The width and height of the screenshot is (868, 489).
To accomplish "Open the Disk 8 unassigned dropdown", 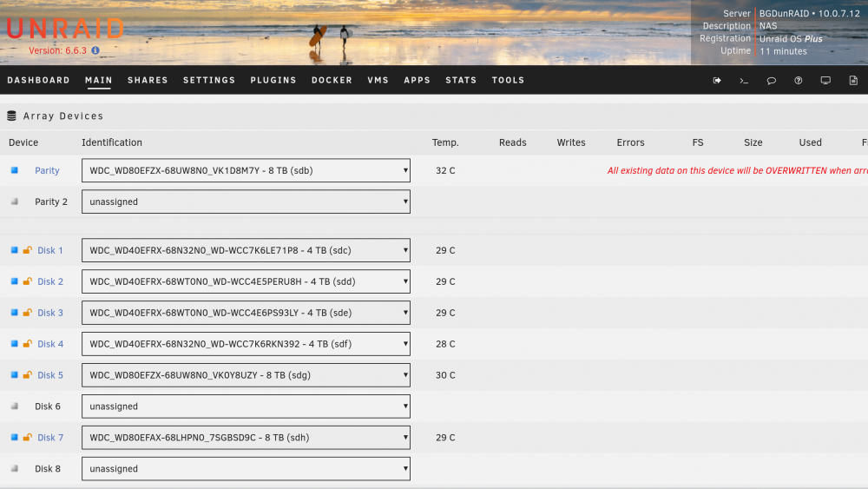I will 246,468.
